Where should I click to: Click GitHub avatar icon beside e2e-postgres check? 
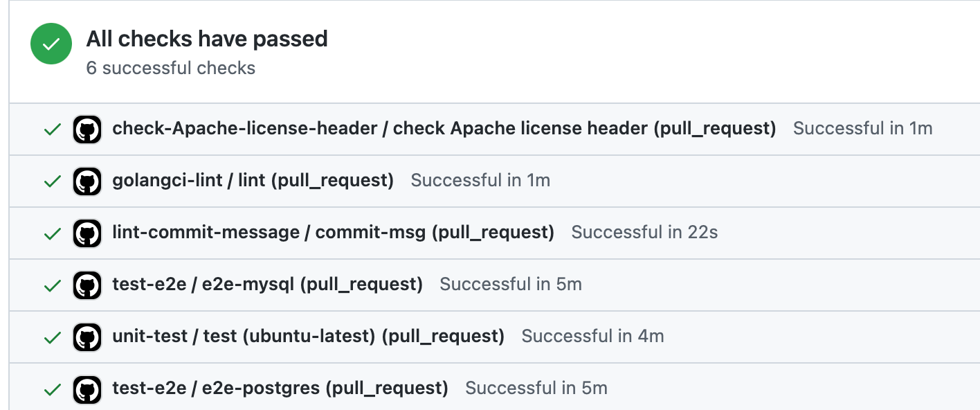(x=87, y=389)
